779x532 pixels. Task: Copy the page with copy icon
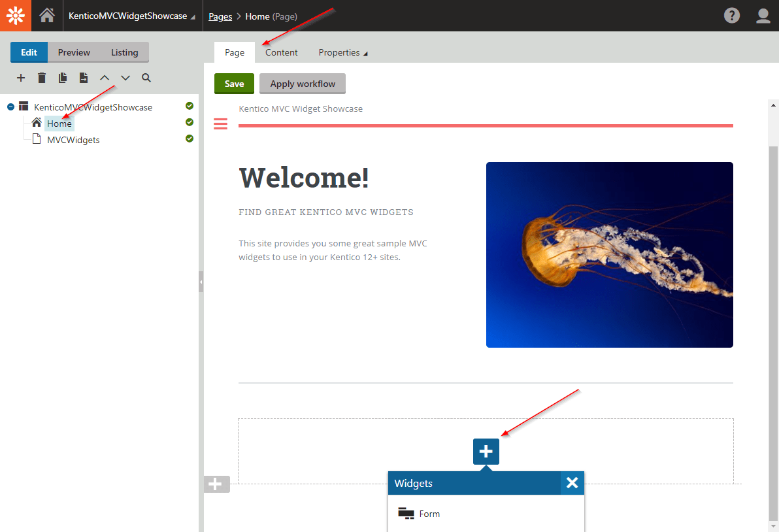(63, 78)
